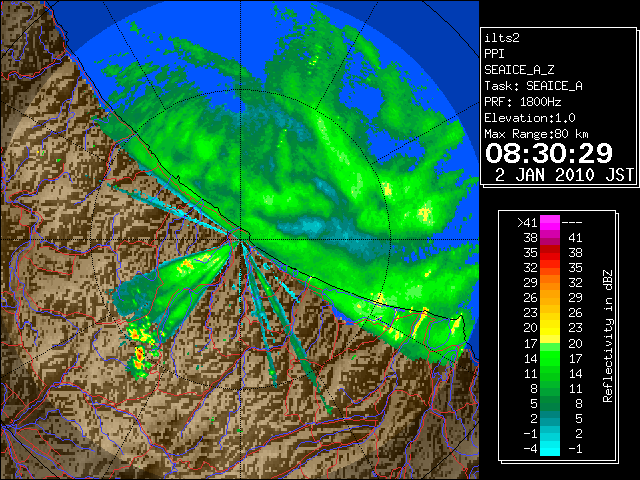Click the radar origin where range lines converge
The width and height of the screenshot is (640, 480).
240,239
